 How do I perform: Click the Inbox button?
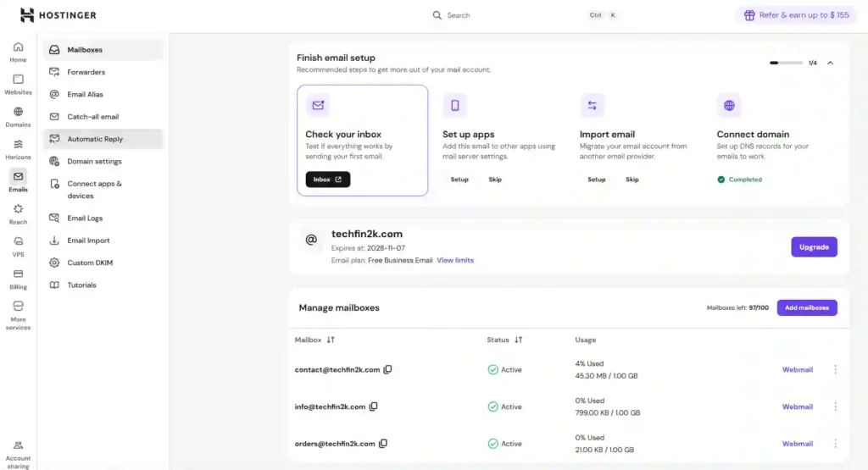[x=328, y=180]
